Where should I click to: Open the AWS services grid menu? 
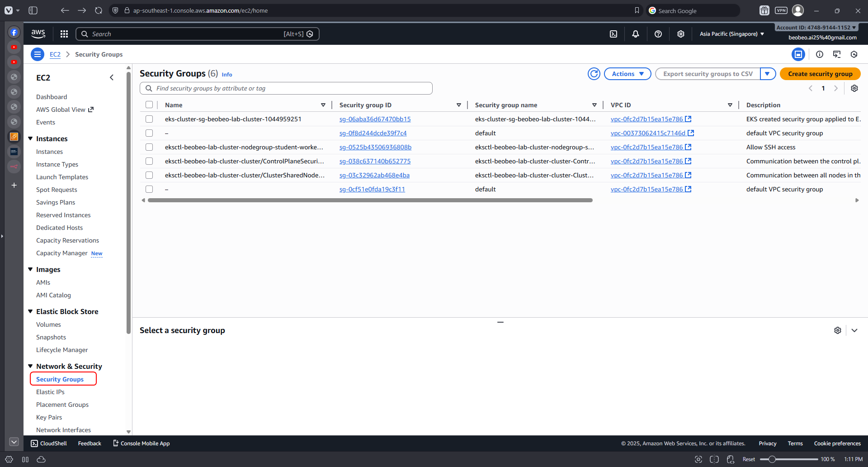point(64,34)
